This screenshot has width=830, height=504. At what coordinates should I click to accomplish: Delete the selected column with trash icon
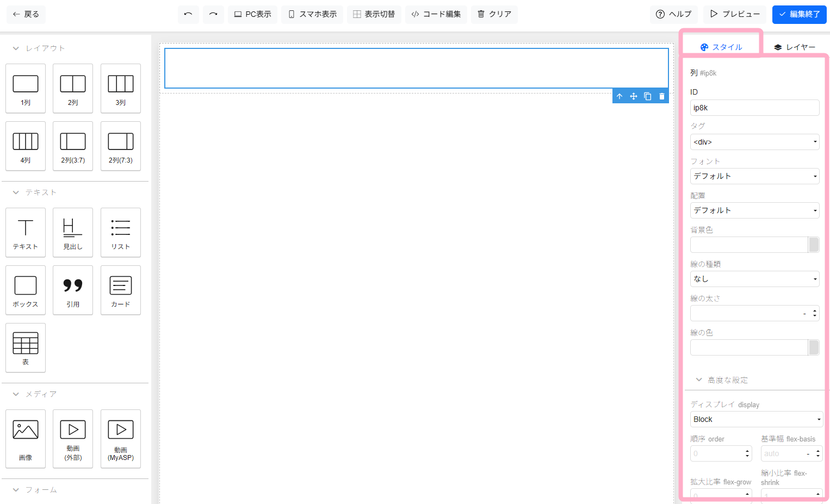pos(662,96)
